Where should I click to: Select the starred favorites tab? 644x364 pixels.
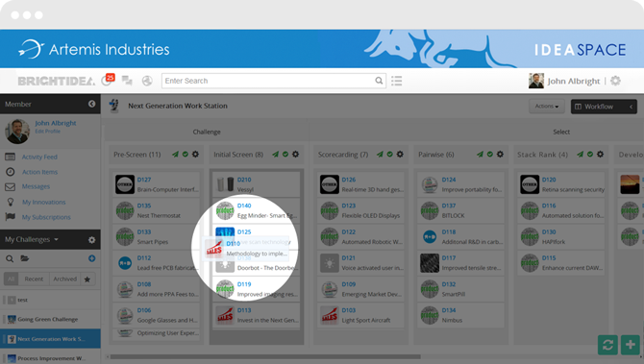tap(87, 279)
